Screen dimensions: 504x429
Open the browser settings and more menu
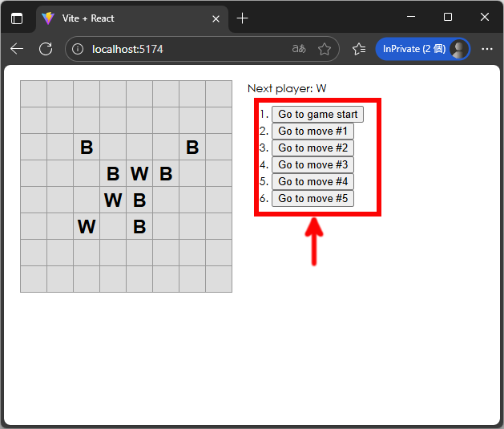tap(487, 49)
